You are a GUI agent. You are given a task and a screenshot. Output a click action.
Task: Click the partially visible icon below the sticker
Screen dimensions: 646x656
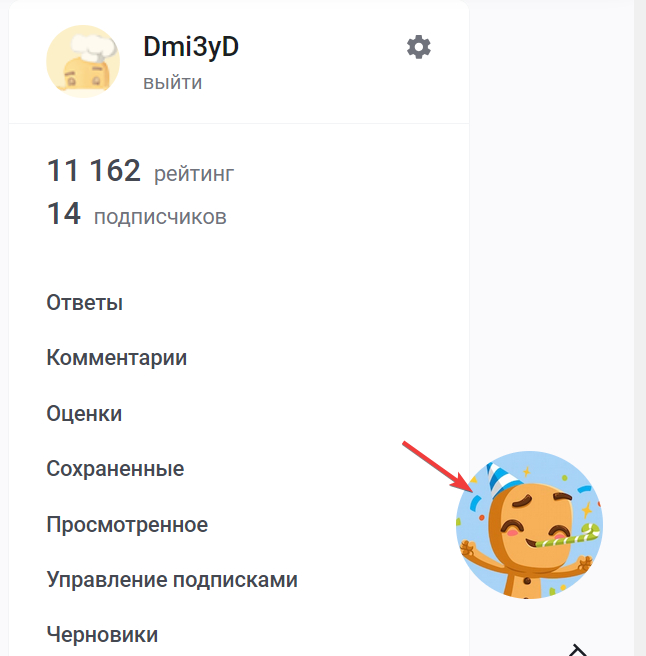click(578, 651)
